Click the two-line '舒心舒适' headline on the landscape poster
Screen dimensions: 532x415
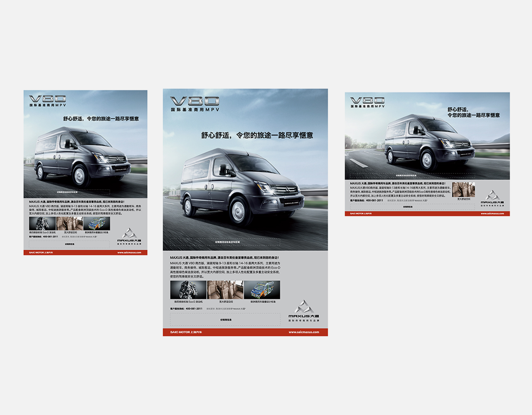[x=473, y=112]
